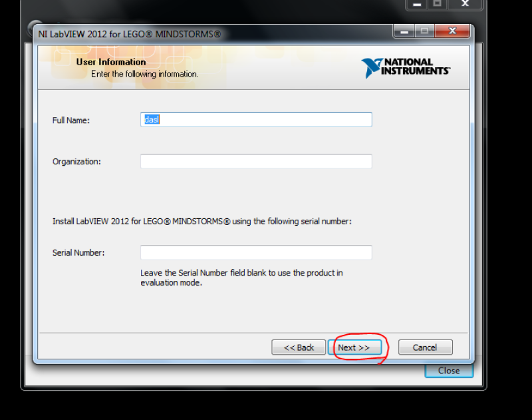Close the LabVIEW installer dialog with X

(x=453, y=31)
